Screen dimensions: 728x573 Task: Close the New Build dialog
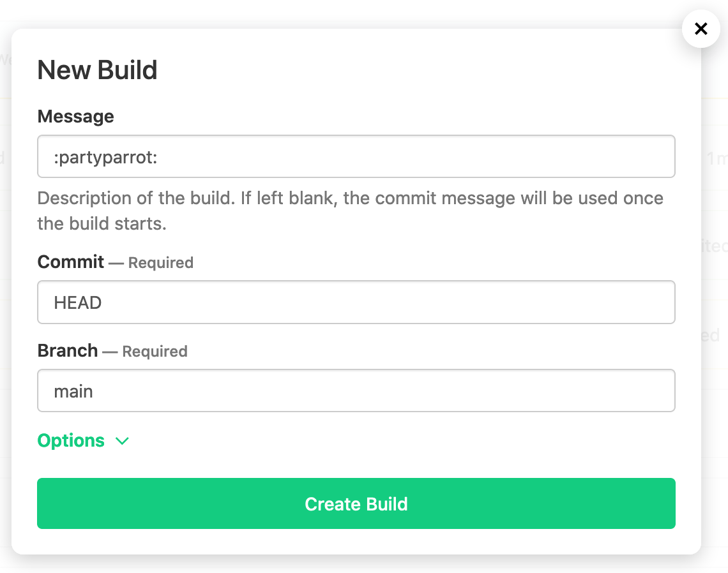tap(701, 29)
